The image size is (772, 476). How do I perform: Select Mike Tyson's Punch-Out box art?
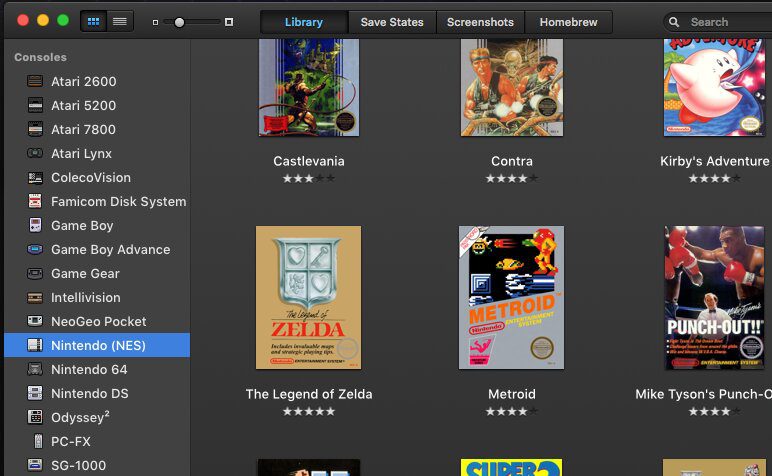point(715,298)
